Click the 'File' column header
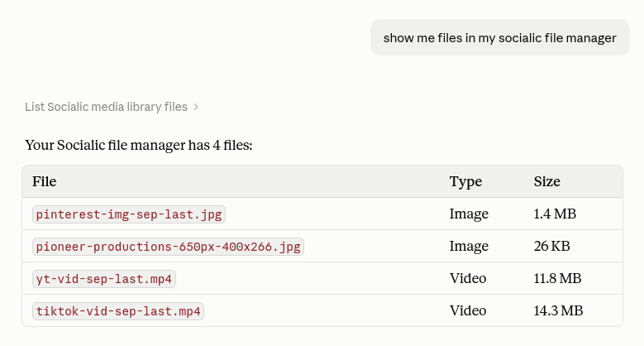 click(x=45, y=181)
